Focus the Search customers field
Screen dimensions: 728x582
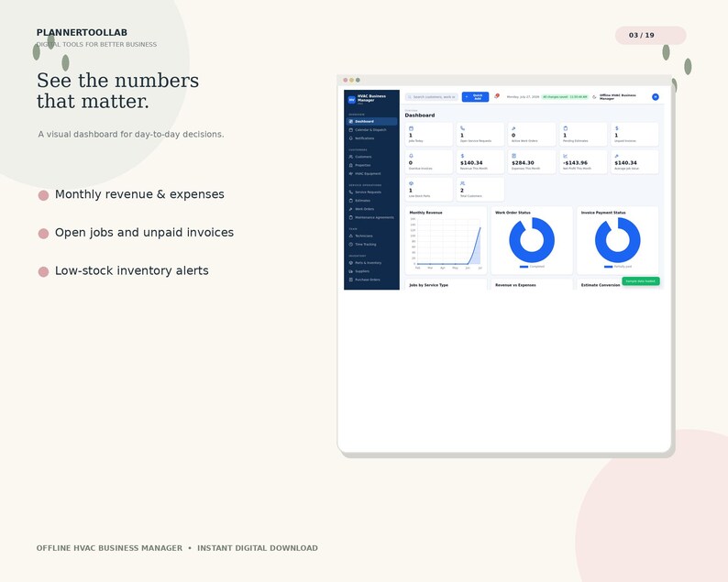(432, 97)
